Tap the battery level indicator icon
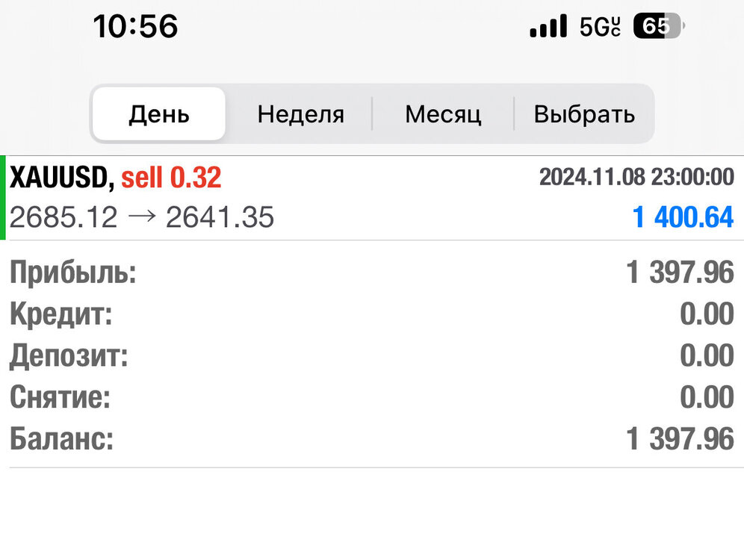 click(x=659, y=25)
